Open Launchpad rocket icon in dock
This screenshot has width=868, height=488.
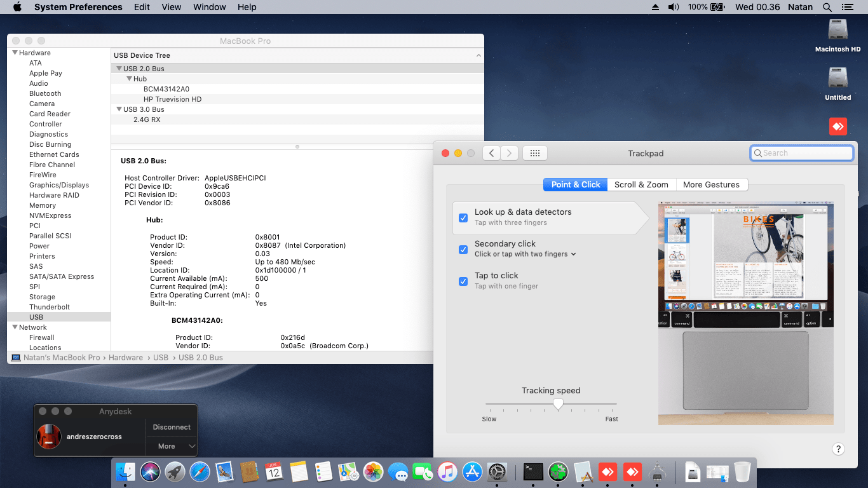tap(175, 471)
